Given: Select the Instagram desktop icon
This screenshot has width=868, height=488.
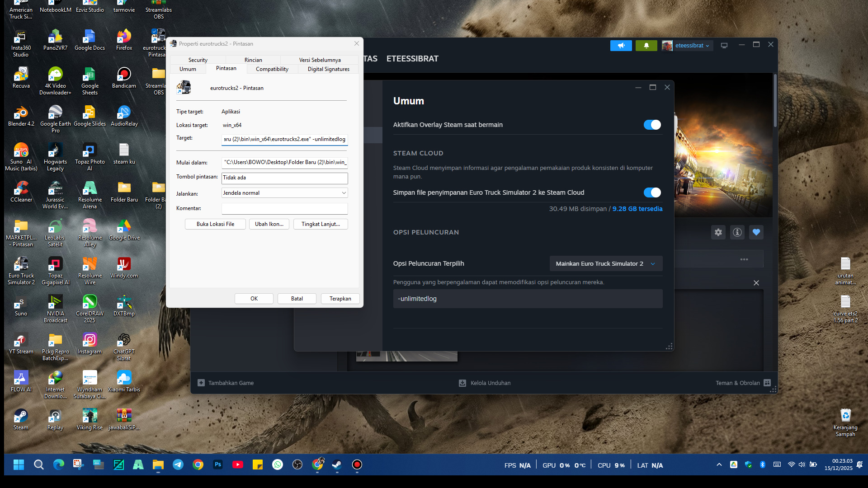Looking at the screenshot, I should coord(90,343).
